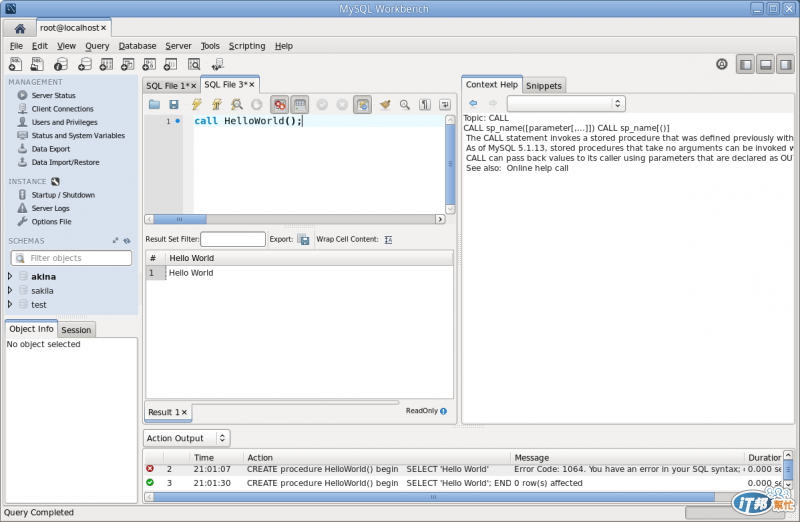Click the editor horizontal scrollbar thumb

180,219
